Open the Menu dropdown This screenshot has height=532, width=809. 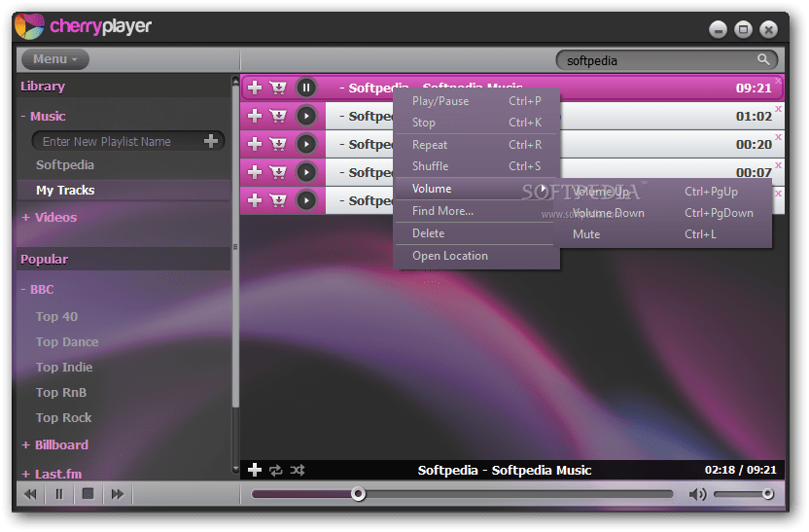pos(55,59)
